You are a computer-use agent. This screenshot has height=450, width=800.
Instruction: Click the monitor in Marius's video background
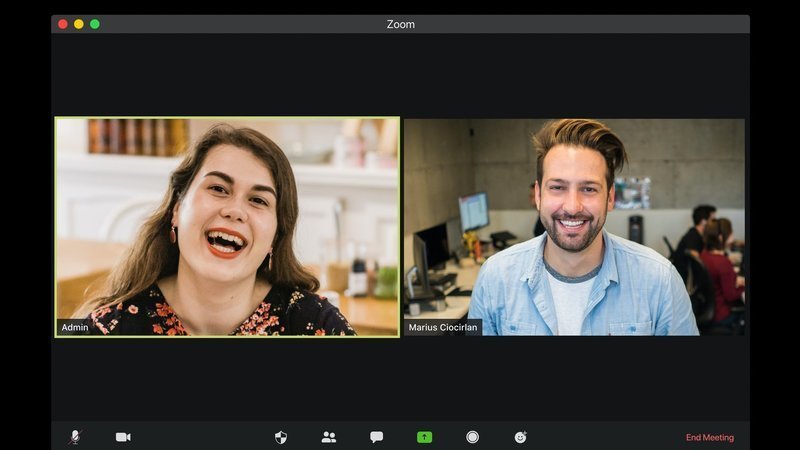point(473,211)
